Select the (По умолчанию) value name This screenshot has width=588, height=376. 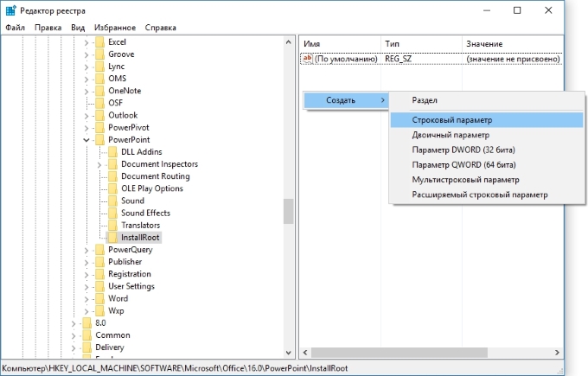[x=346, y=59]
